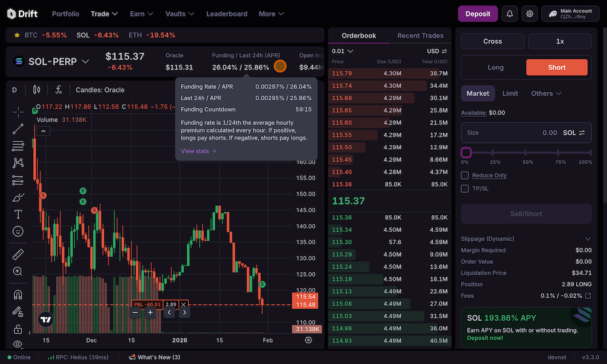Expand the SOL-PERP market selector
This screenshot has height=364, width=607.
pyautogui.click(x=85, y=61)
